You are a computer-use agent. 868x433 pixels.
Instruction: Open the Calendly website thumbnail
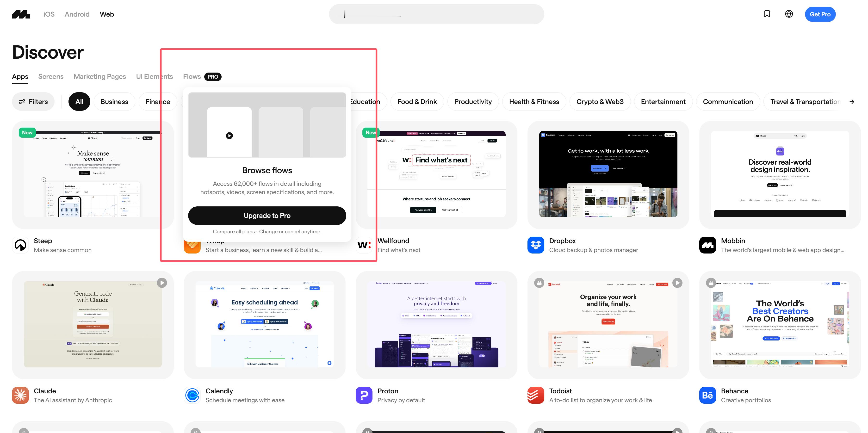coord(265,324)
